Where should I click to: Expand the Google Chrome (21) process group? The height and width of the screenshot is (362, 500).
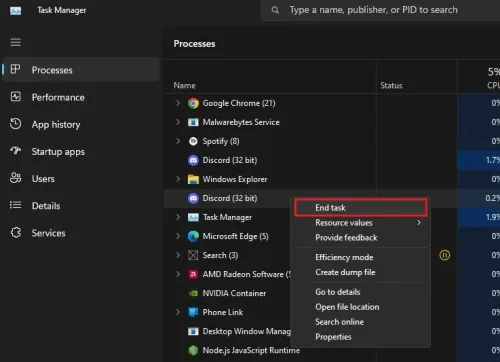pyautogui.click(x=178, y=103)
